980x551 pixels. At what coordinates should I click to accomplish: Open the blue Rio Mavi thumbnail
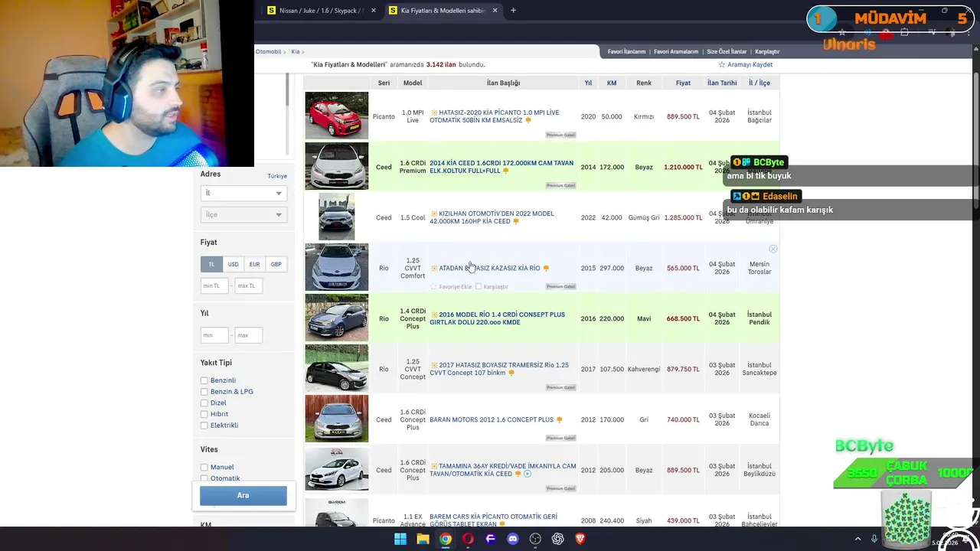point(337,318)
